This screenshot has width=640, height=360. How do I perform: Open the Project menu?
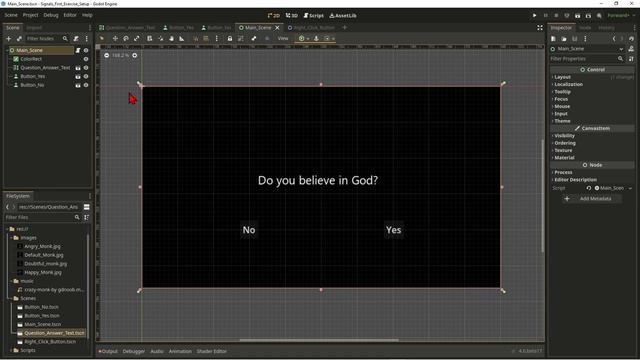30,15
